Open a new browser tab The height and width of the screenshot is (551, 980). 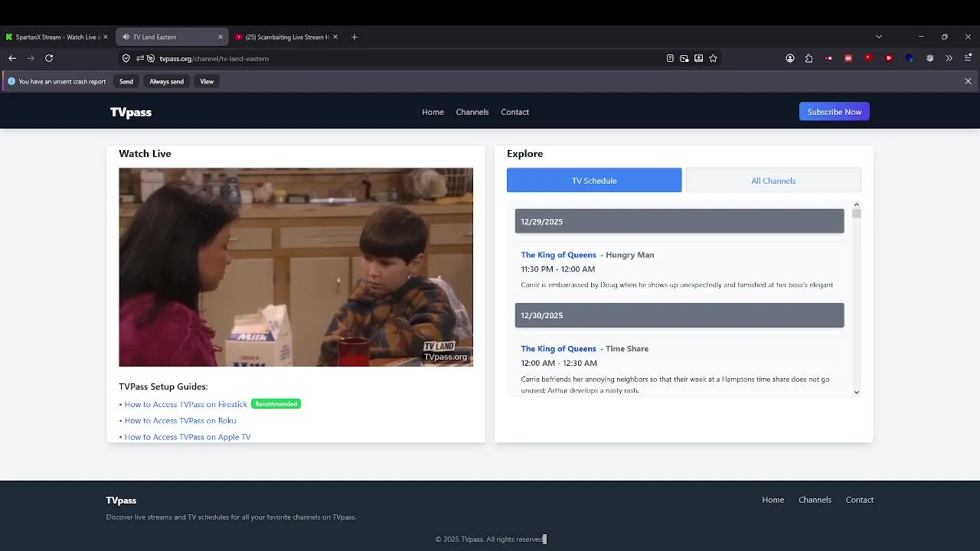pyautogui.click(x=354, y=37)
